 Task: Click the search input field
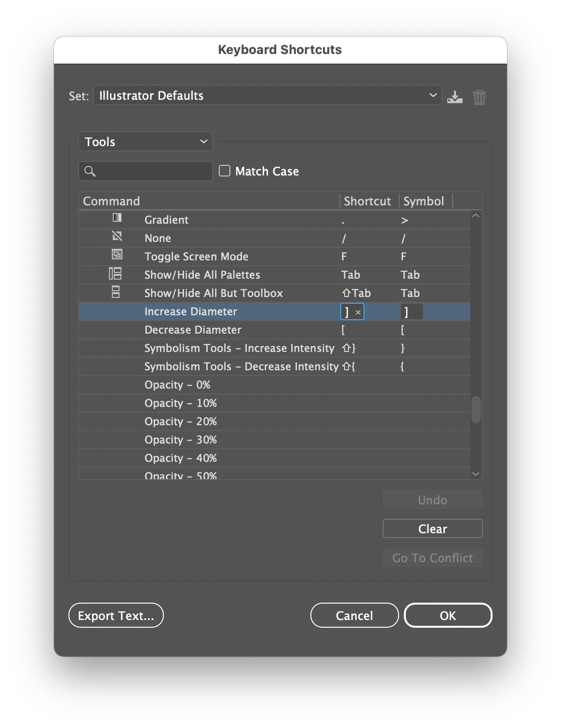tap(146, 171)
